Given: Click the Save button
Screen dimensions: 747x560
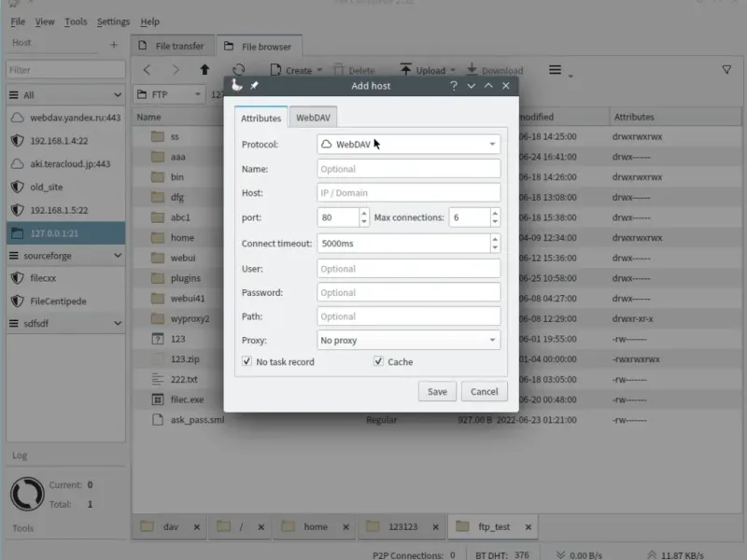Looking at the screenshot, I should click(x=437, y=391).
